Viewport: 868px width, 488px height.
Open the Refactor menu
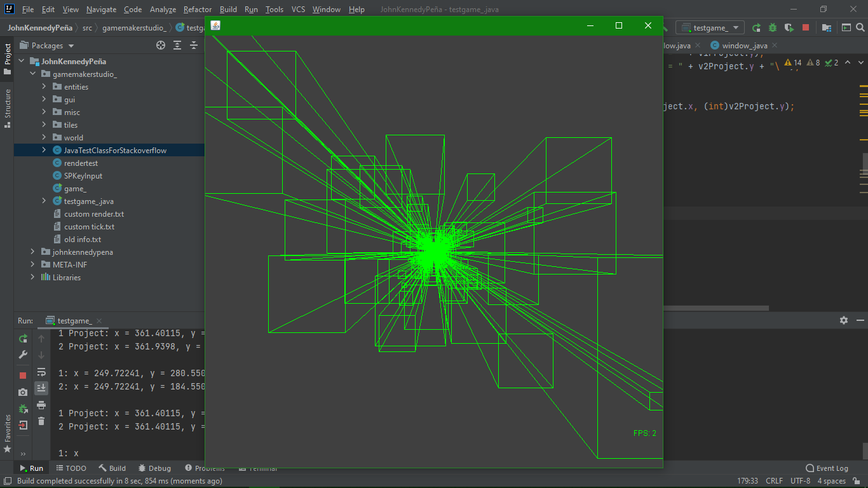click(x=198, y=10)
